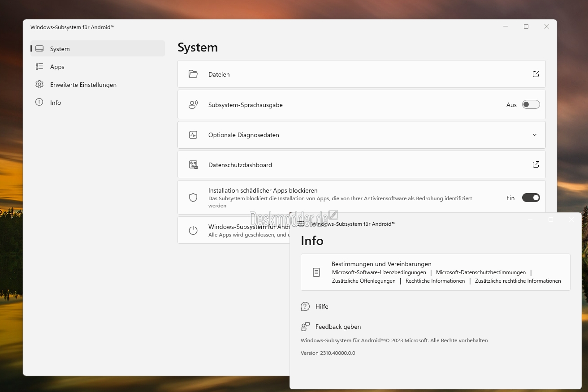Click the shield icon for blocking harmful apps

[193, 198]
